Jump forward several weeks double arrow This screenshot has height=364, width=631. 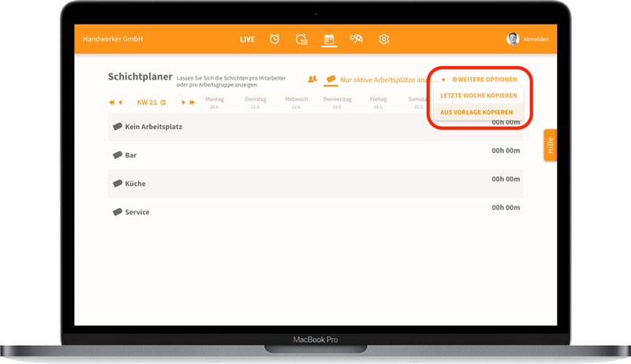192,102
